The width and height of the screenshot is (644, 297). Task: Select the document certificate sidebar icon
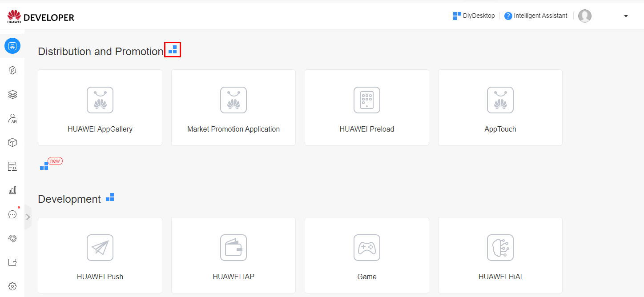click(12, 166)
